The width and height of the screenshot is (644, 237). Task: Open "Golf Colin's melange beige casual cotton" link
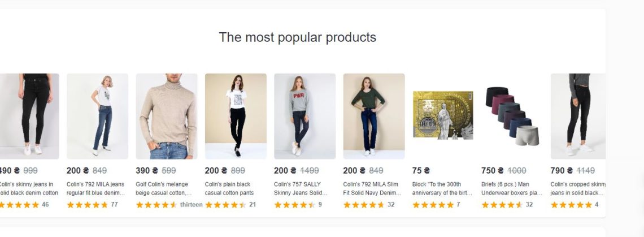(164, 188)
